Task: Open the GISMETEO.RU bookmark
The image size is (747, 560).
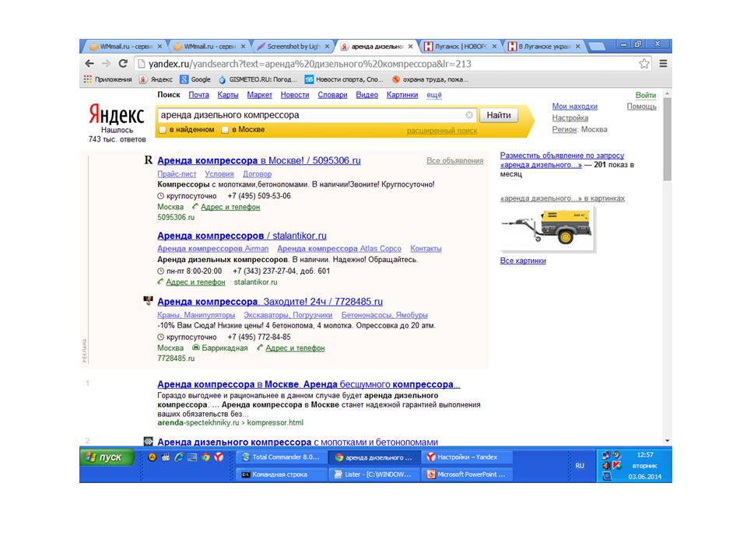Action: click(258, 79)
